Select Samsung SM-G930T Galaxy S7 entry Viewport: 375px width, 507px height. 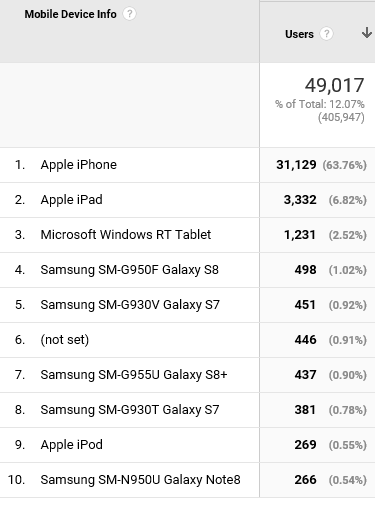point(130,410)
